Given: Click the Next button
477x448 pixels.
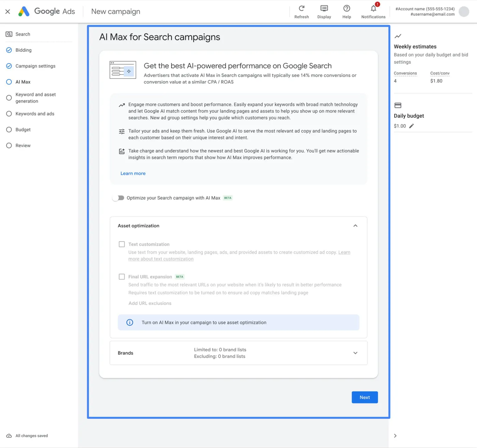Looking at the screenshot, I should click(365, 397).
